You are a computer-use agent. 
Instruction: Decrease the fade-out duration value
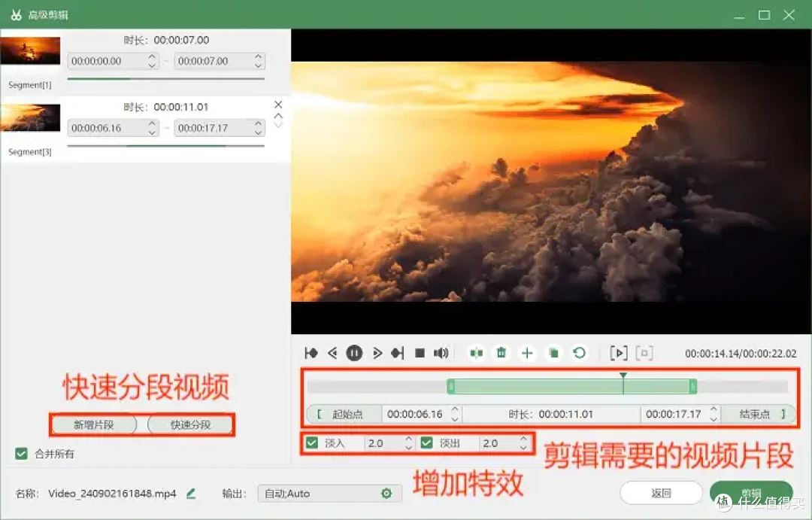[523, 448]
